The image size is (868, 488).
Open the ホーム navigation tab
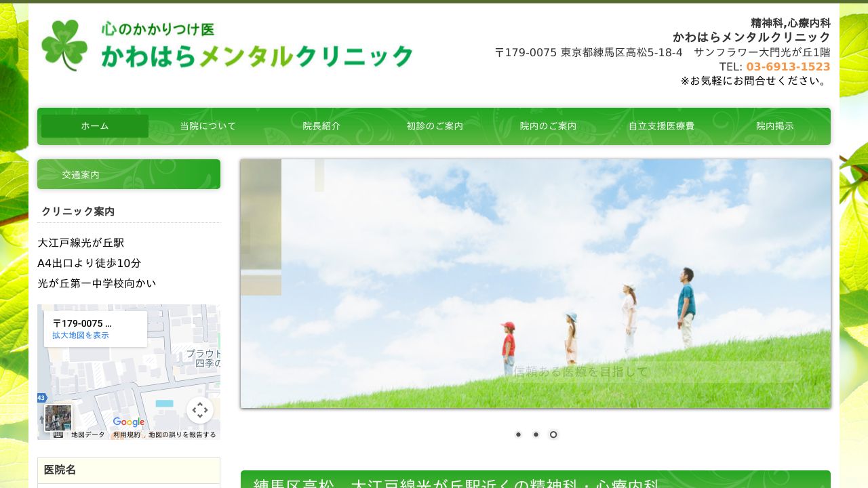[x=95, y=126]
